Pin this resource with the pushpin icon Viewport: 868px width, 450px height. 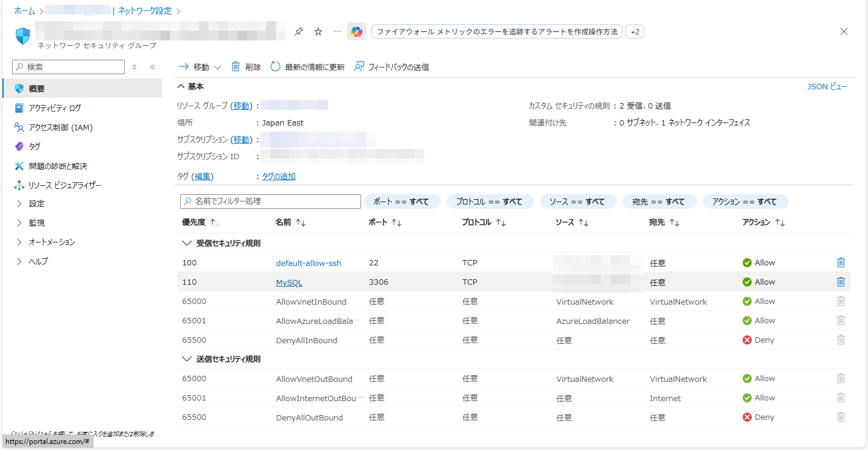[x=299, y=32]
